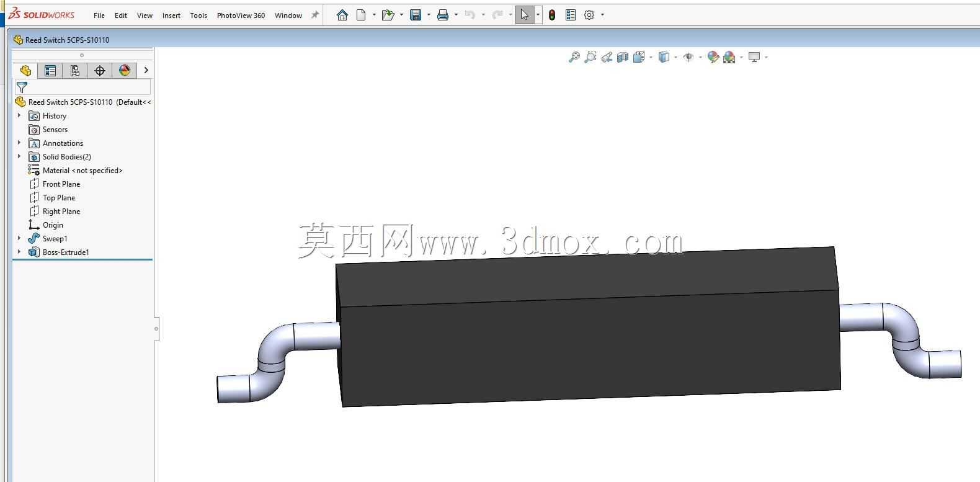The image size is (980, 482).
Task: Open New document dropdown arrow
Action: (374, 15)
